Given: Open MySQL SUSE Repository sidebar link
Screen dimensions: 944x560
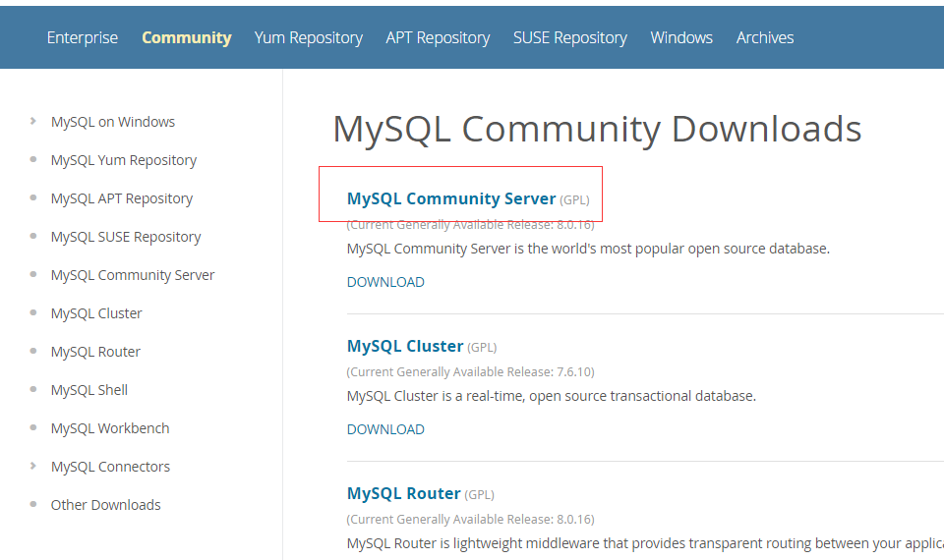Looking at the screenshot, I should pyautogui.click(x=126, y=237).
